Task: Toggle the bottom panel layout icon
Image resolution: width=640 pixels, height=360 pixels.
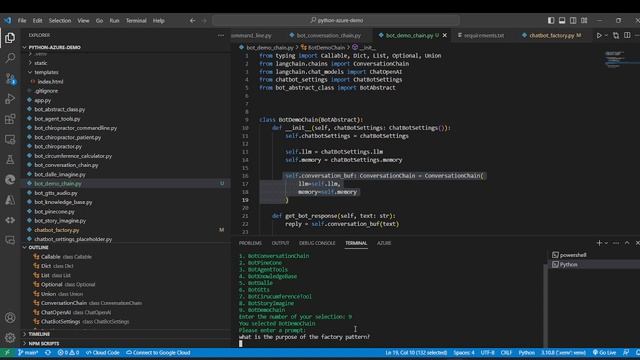Action: (562, 20)
